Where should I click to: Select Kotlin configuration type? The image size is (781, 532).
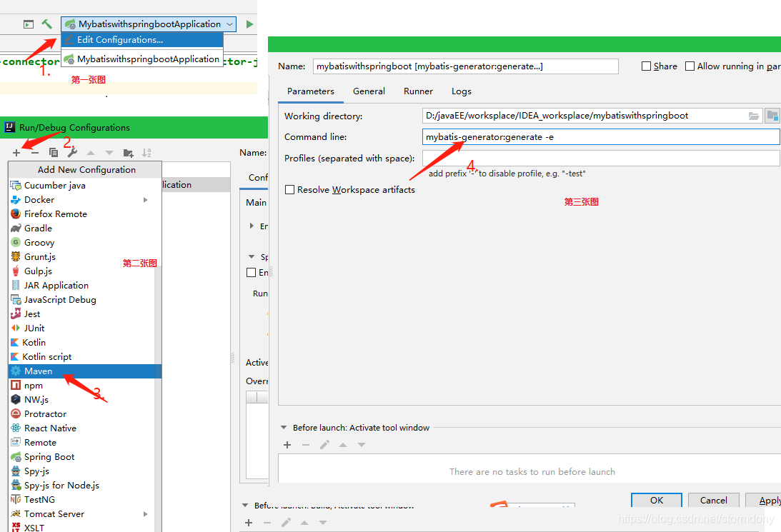[x=81, y=342]
